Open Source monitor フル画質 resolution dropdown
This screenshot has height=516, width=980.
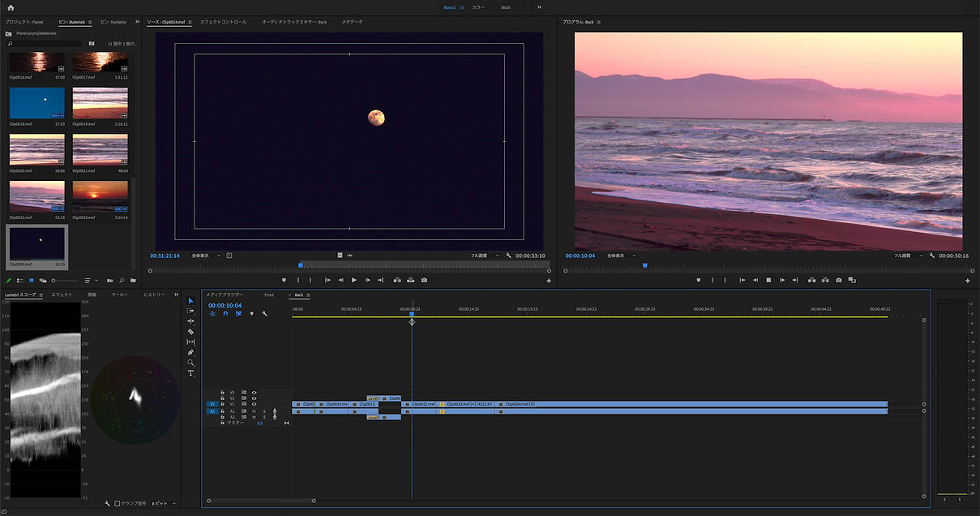(x=485, y=256)
